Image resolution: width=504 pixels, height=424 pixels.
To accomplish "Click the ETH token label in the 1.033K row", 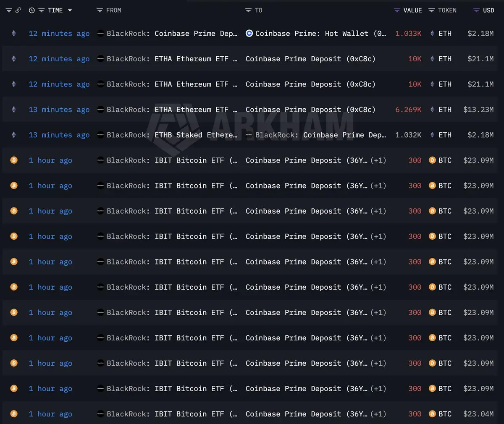I will 445,34.
